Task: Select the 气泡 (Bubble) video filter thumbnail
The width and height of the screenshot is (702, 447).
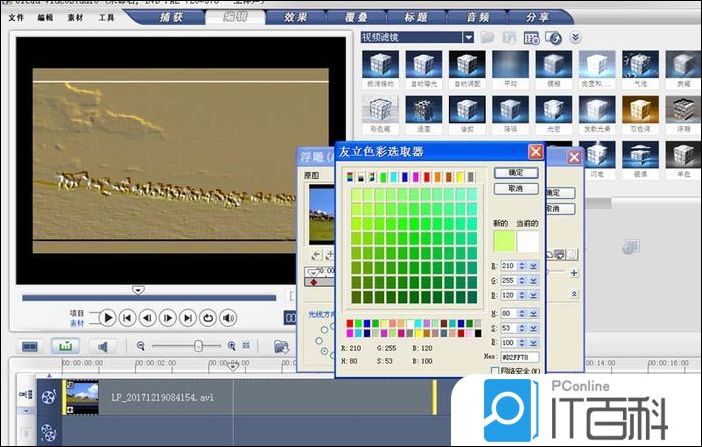Action: (x=640, y=68)
